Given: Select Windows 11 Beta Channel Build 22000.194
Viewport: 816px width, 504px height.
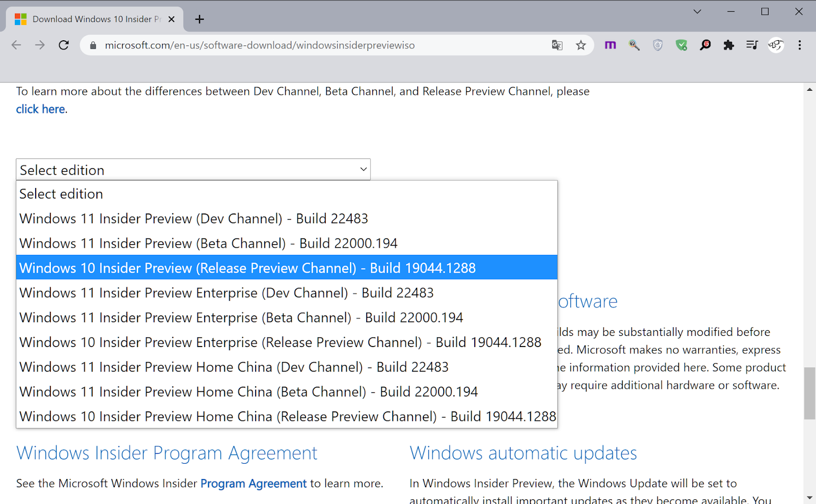Looking at the screenshot, I should (287, 243).
